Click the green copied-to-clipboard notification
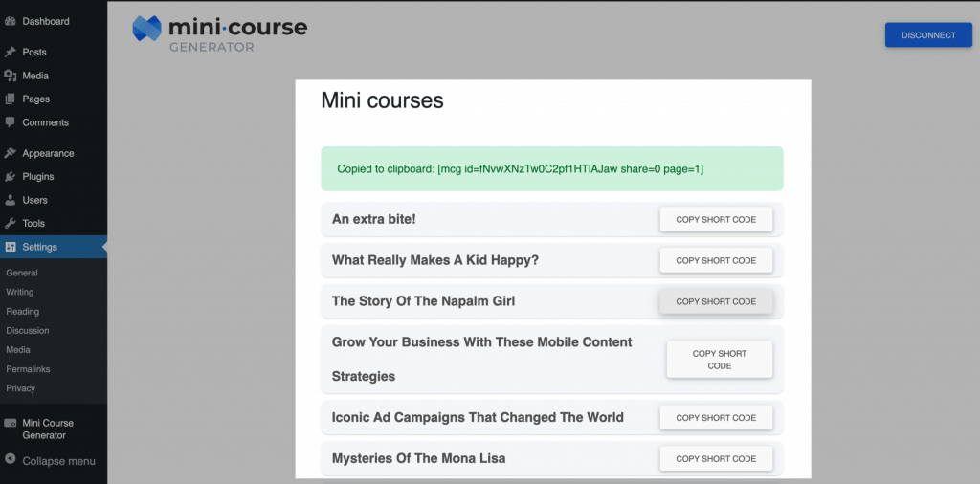 (551, 169)
